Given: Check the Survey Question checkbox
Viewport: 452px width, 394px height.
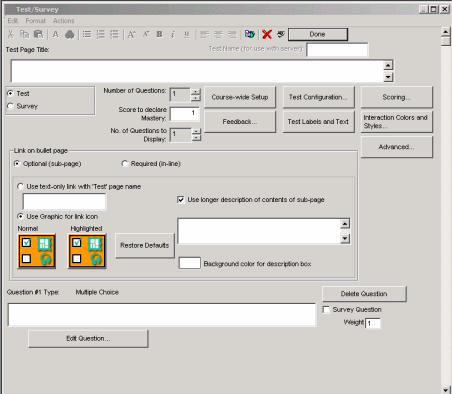Looking at the screenshot, I should 326,309.
